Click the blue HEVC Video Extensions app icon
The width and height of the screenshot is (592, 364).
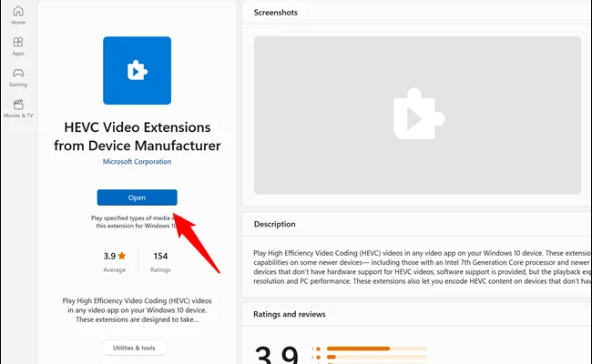(x=137, y=71)
